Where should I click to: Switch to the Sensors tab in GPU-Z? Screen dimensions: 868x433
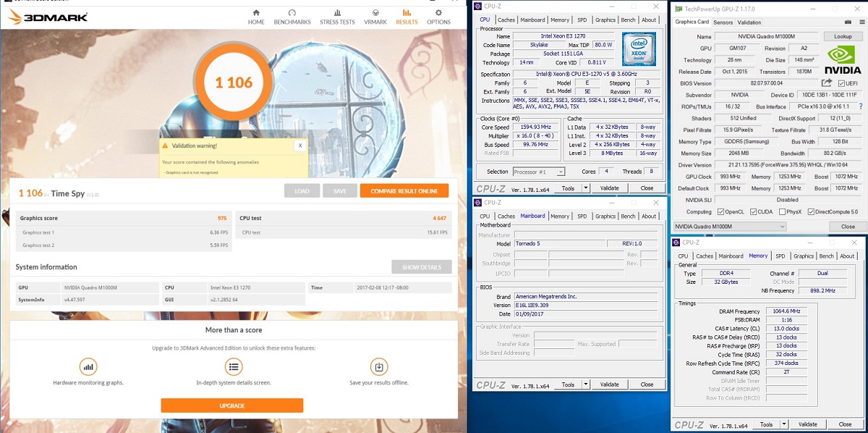[x=723, y=22]
